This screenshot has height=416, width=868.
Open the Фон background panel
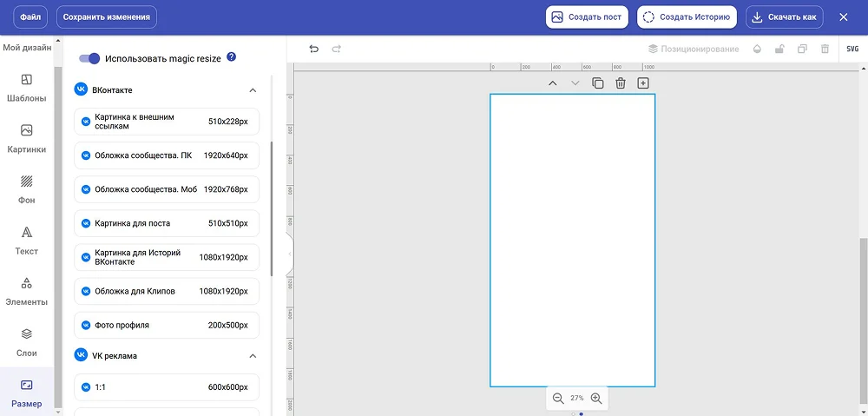(27, 189)
